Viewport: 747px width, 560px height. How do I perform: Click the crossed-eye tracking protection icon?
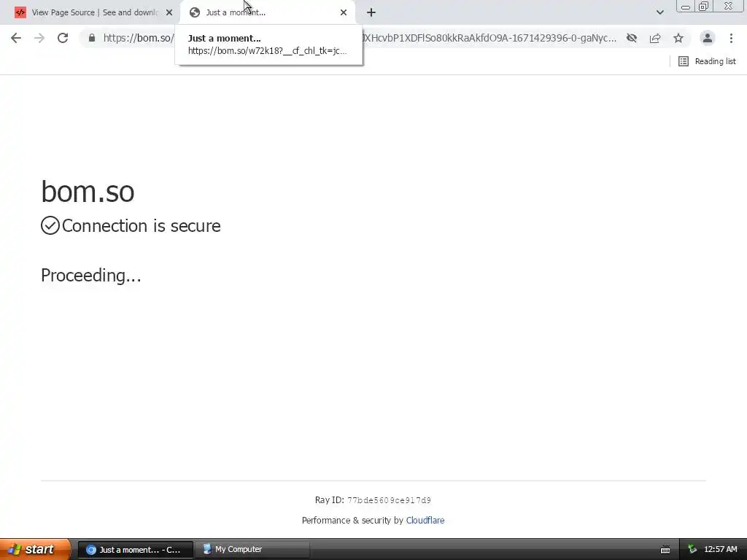[632, 38]
